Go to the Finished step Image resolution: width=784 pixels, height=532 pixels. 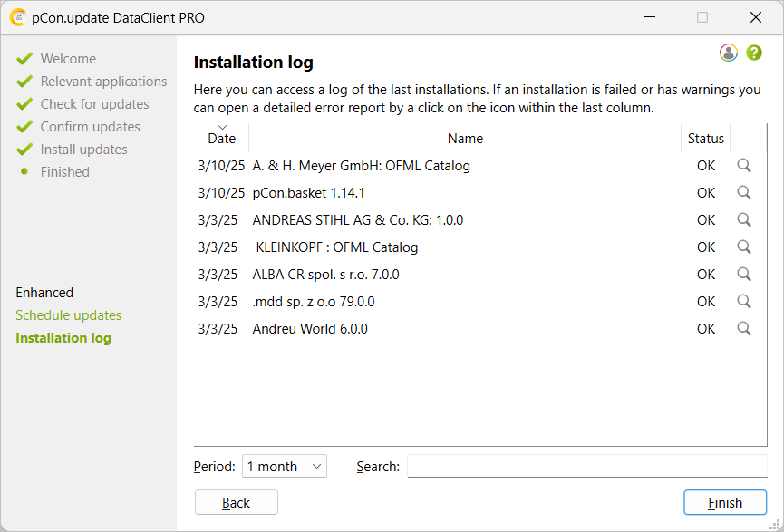(65, 171)
